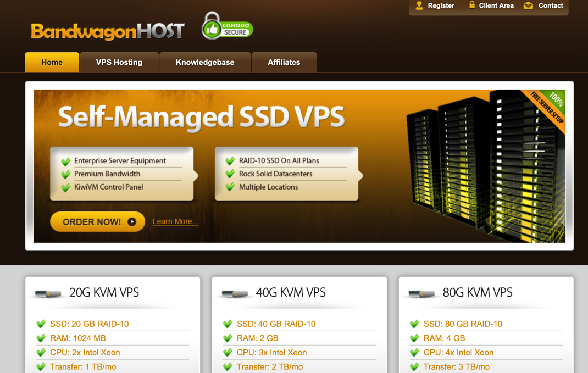Click the Multiple Locations text
The width and height of the screenshot is (588, 373).
tap(269, 187)
